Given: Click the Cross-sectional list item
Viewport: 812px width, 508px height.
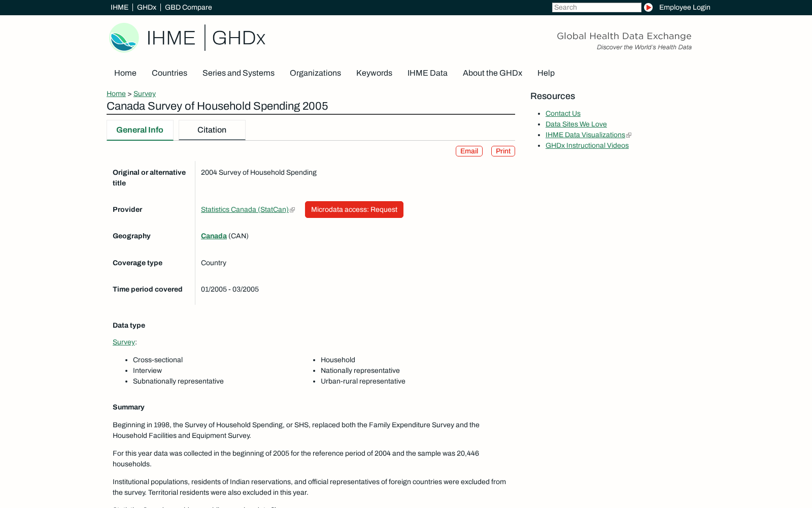Looking at the screenshot, I should (x=158, y=360).
